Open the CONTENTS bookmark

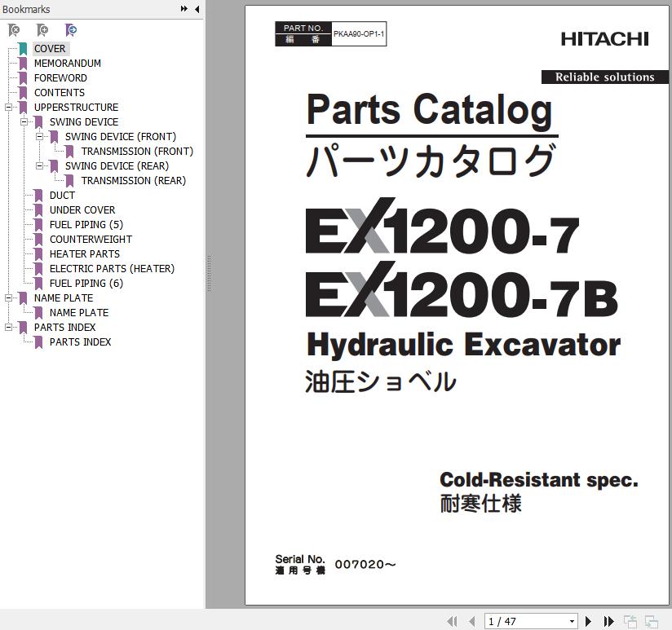coord(60,93)
